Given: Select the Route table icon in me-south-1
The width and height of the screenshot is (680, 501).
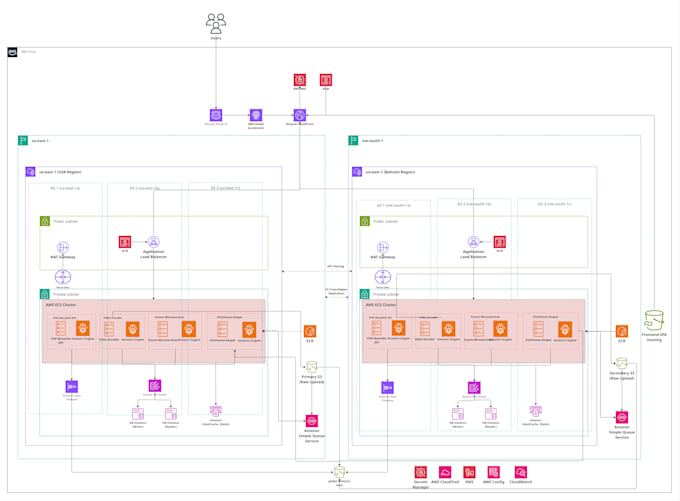Looking at the screenshot, I should (382, 277).
